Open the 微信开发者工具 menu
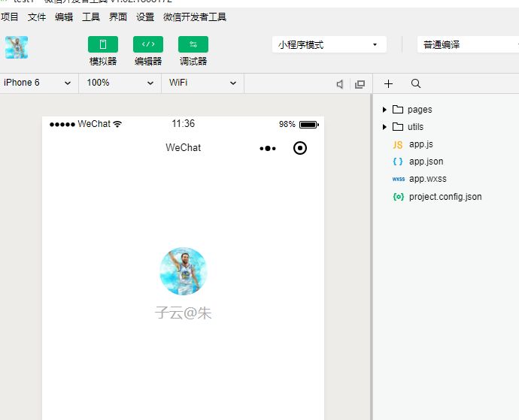 (x=195, y=17)
